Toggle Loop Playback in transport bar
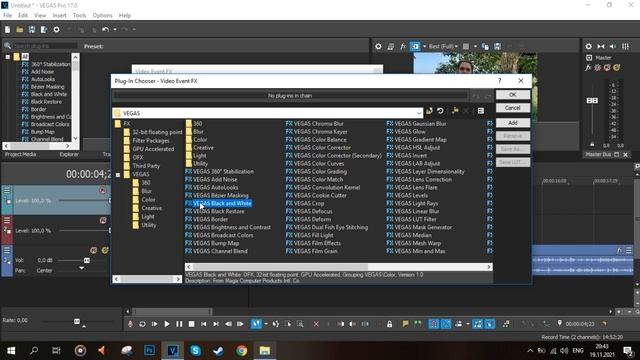640x360 pixels. 142,324
